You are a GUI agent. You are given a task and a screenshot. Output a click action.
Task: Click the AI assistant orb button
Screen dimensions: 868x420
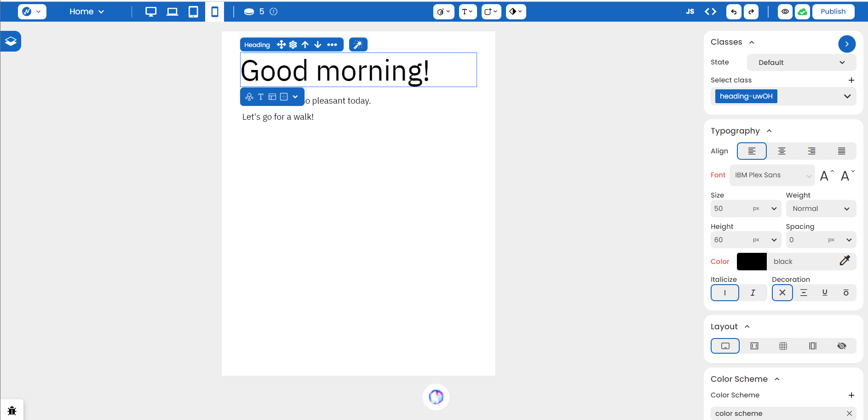pos(436,397)
